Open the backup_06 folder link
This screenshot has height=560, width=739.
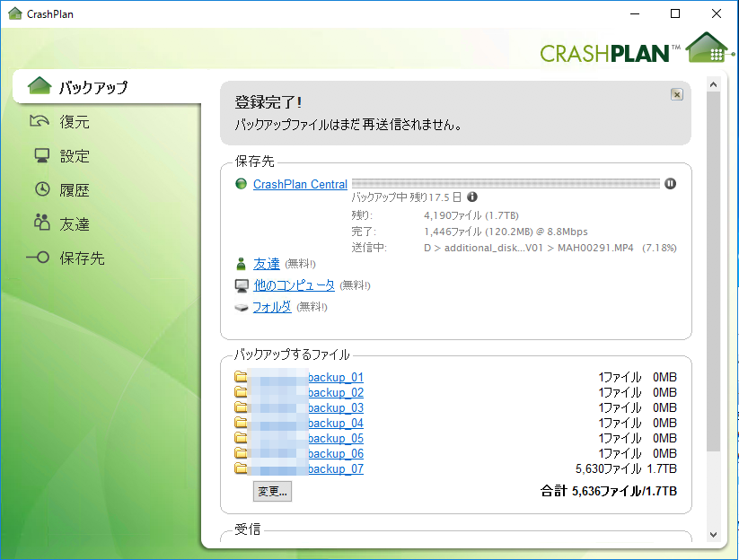(336, 453)
